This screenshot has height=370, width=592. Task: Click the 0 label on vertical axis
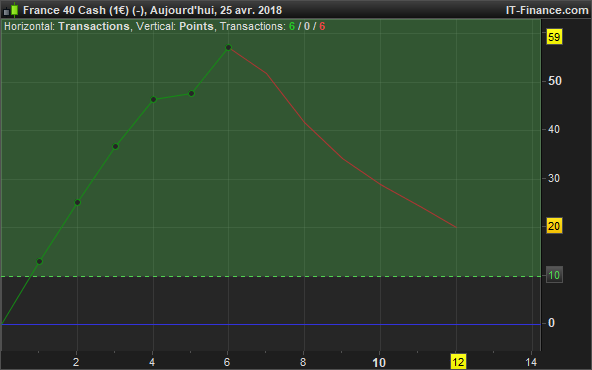pyautogui.click(x=551, y=323)
